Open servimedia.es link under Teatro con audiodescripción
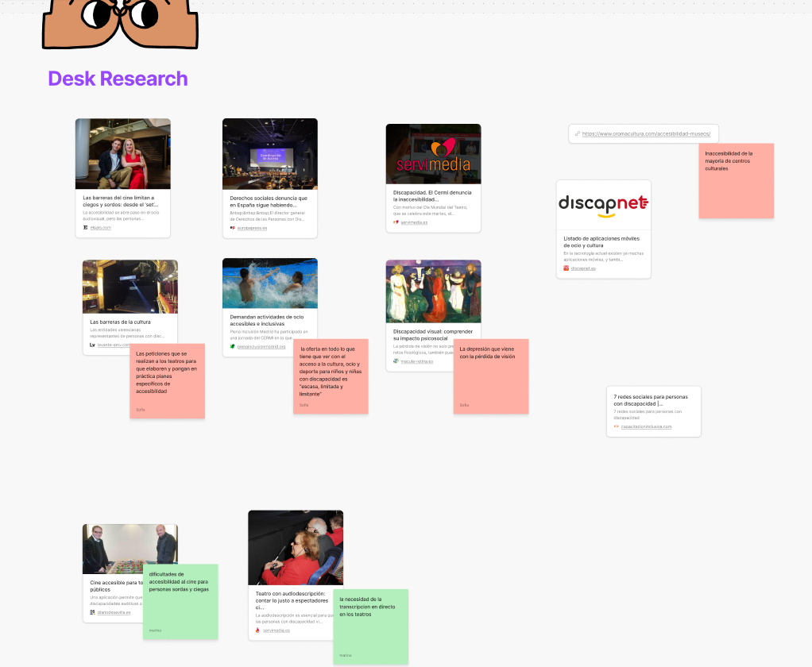 tap(276, 630)
